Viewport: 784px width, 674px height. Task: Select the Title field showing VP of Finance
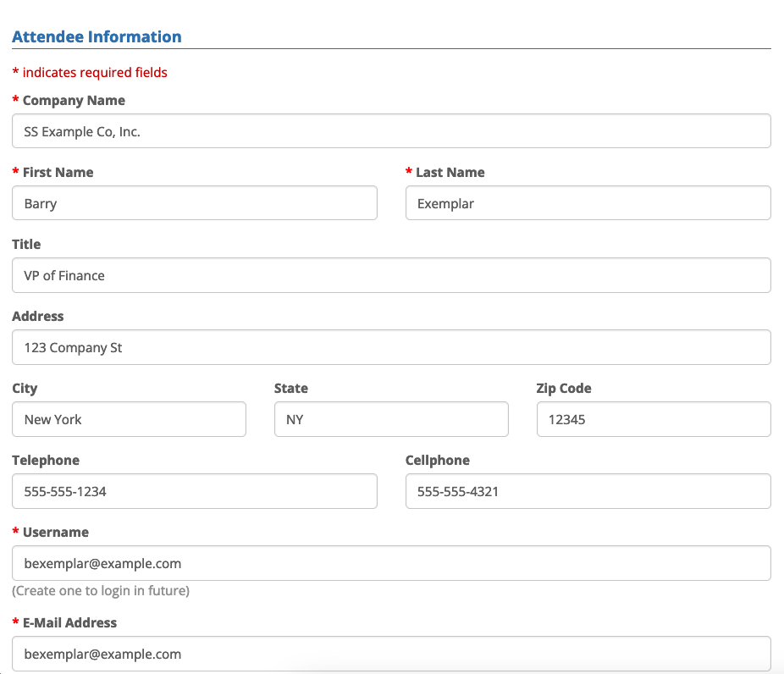pyautogui.click(x=391, y=275)
